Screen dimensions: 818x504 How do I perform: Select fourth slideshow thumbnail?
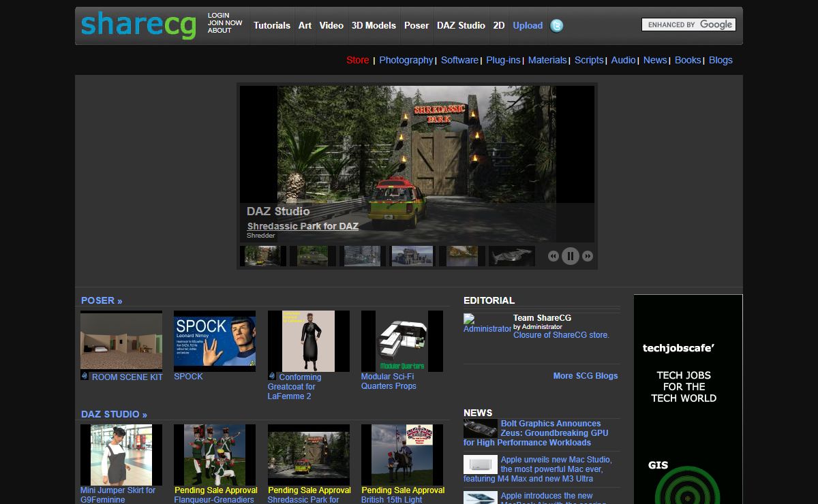(x=412, y=256)
